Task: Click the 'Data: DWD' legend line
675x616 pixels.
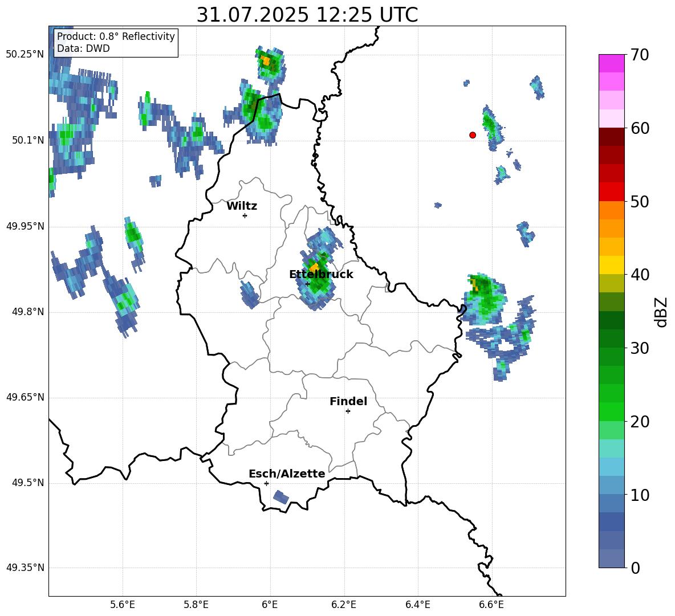Action: point(83,48)
